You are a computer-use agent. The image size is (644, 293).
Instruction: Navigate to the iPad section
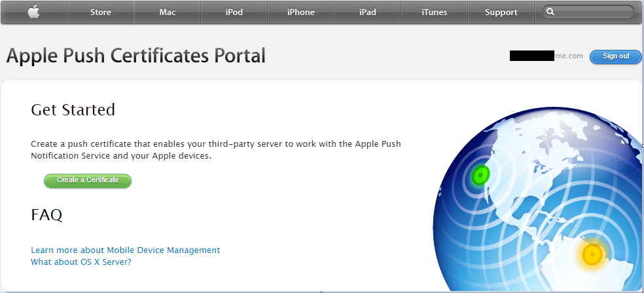pyautogui.click(x=368, y=12)
